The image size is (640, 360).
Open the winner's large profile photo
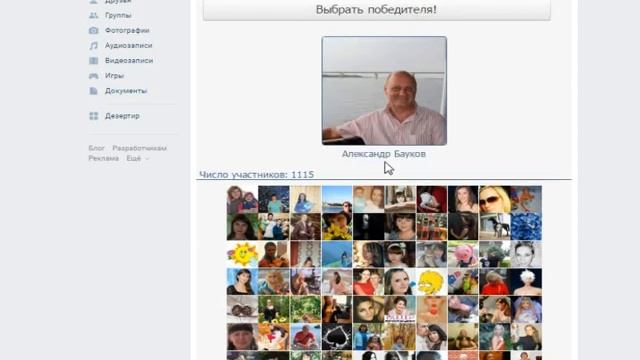pyautogui.click(x=384, y=91)
